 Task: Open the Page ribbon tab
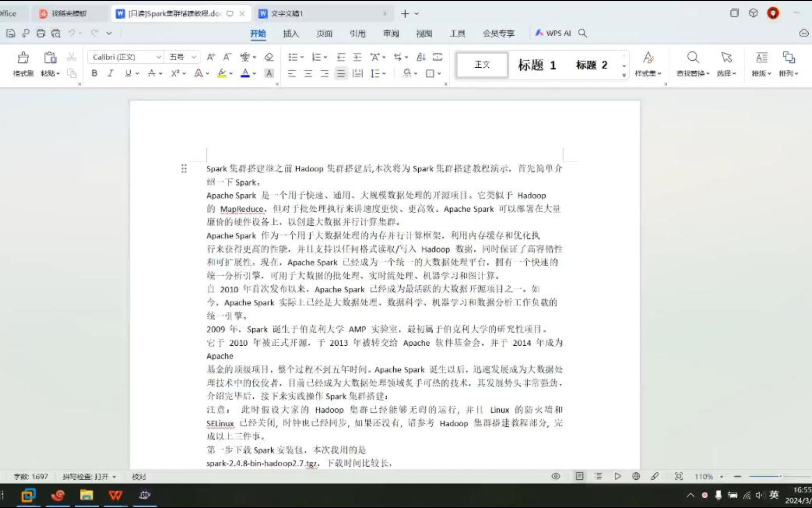(x=324, y=33)
